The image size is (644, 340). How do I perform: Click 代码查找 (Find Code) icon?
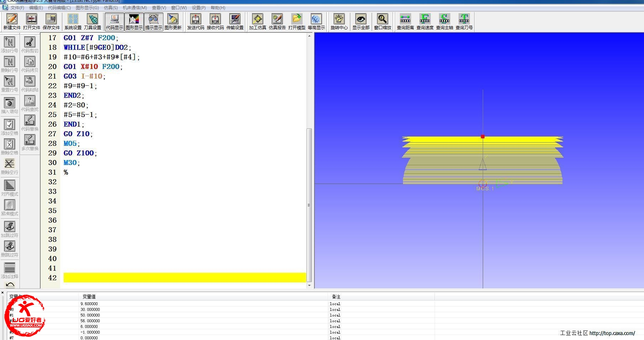click(30, 103)
